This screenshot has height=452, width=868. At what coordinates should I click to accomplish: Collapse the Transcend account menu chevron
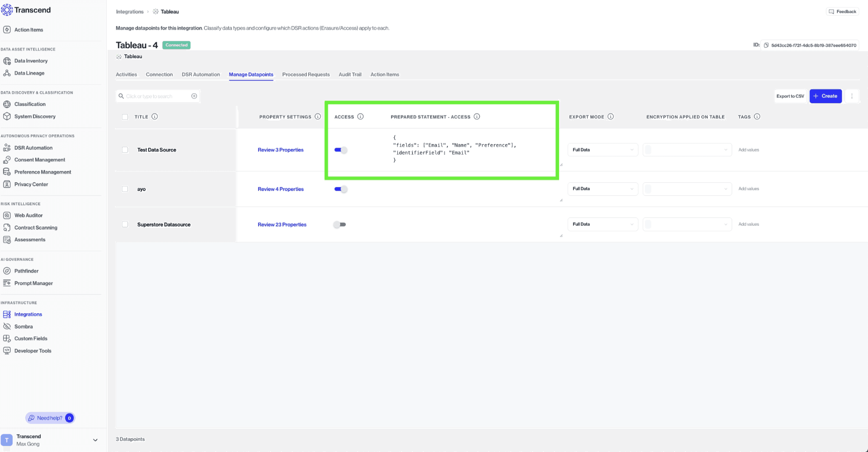(x=95, y=440)
